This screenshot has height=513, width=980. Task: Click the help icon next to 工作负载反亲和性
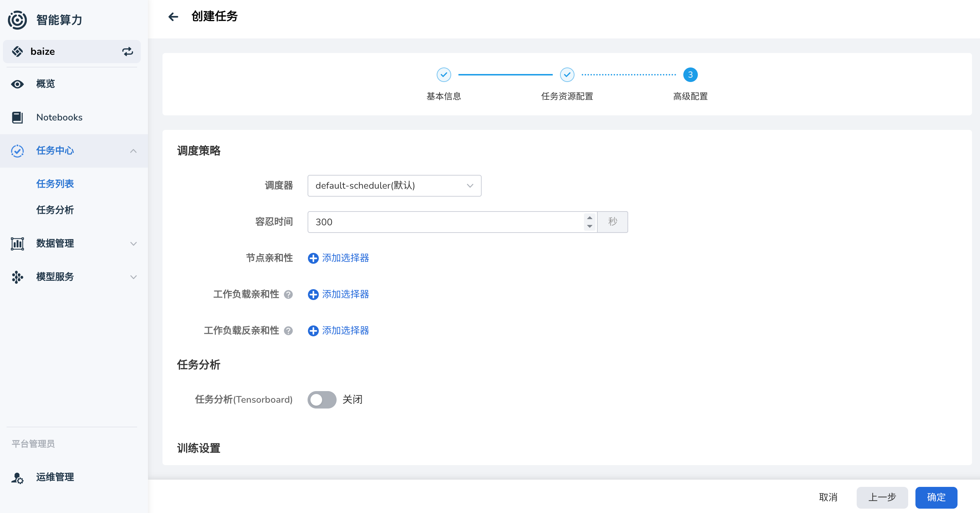(288, 331)
